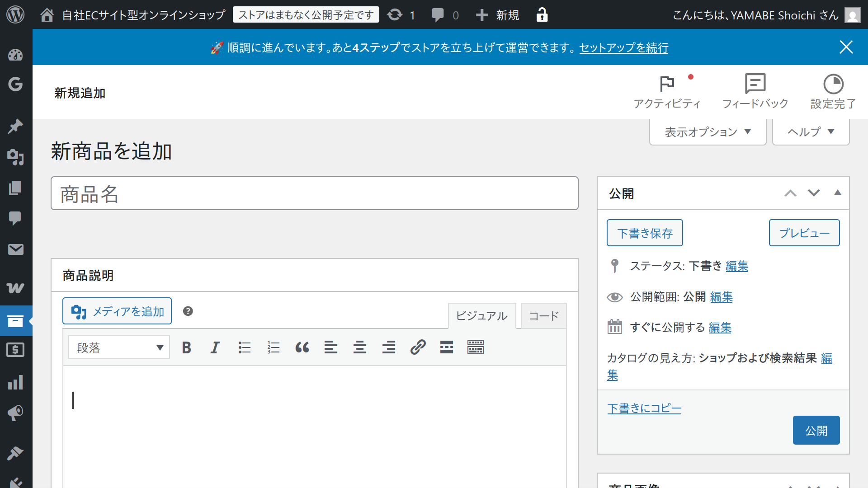The width and height of the screenshot is (868, 488).
Task: Click the WordPress logo in the admin bar
Action: (16, 14)
